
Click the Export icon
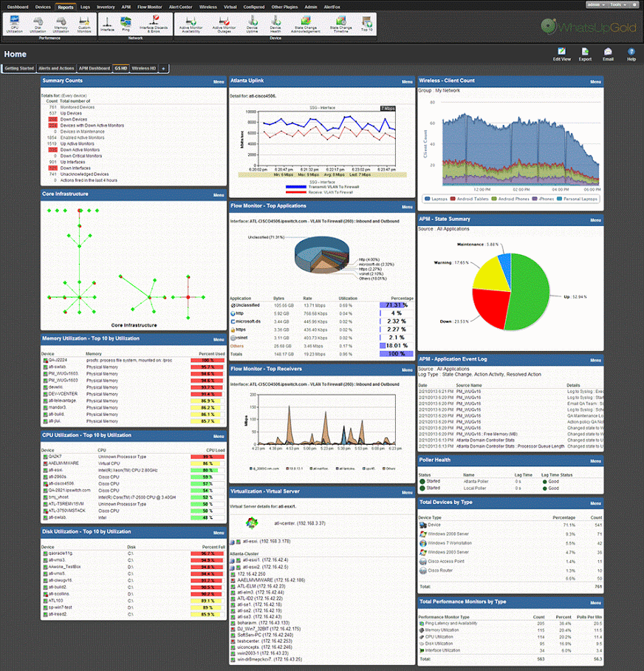585,55
